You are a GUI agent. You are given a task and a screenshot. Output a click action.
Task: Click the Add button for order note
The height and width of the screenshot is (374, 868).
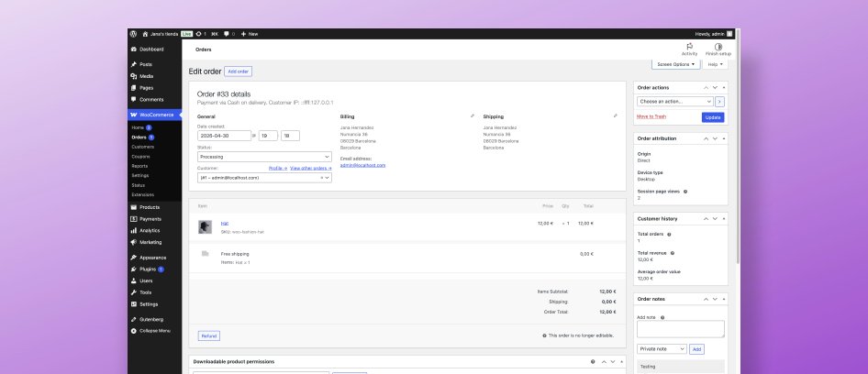pyautogui.click(x=697, y=349)
